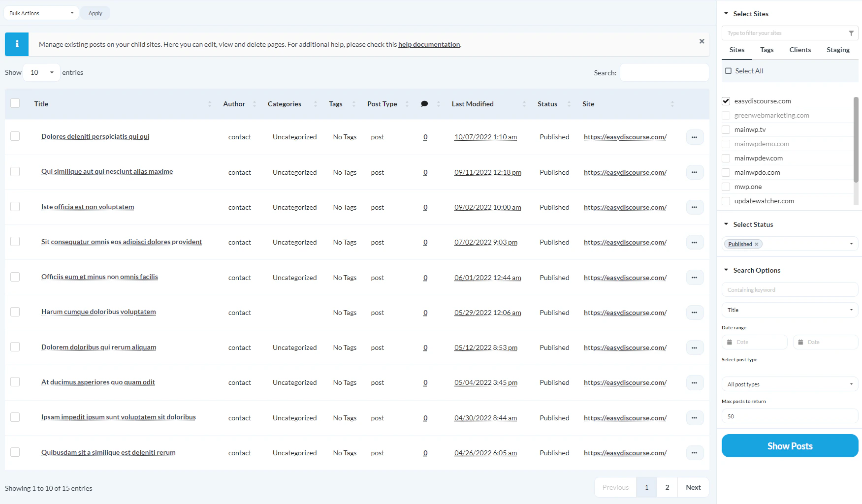Switch to the Tags tab

[766, 50]
